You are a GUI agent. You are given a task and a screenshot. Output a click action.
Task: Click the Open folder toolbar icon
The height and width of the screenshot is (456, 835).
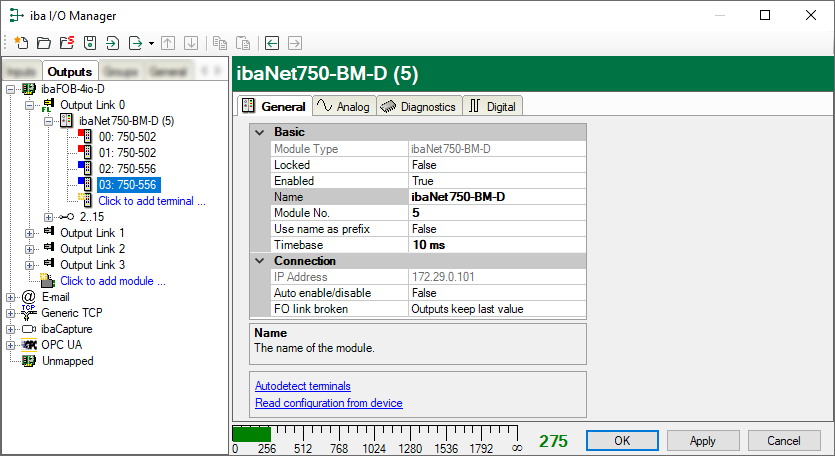pyautogui.click(x=43, y=43)
